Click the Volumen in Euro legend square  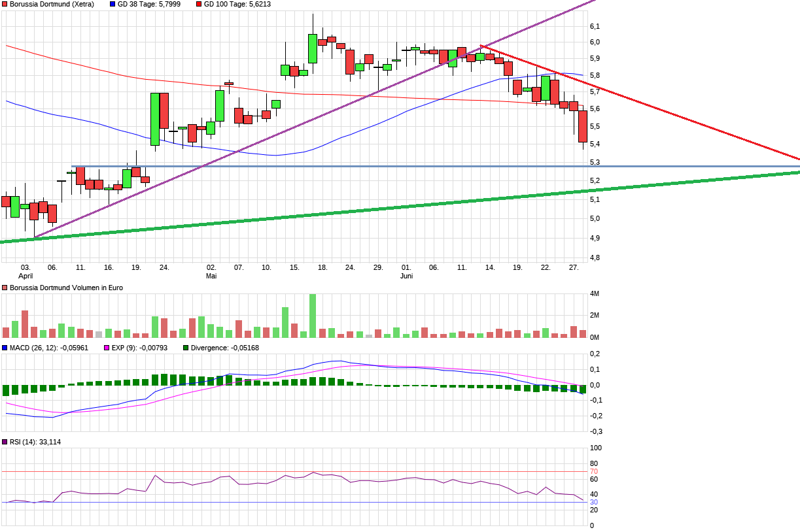pos(5,288)
